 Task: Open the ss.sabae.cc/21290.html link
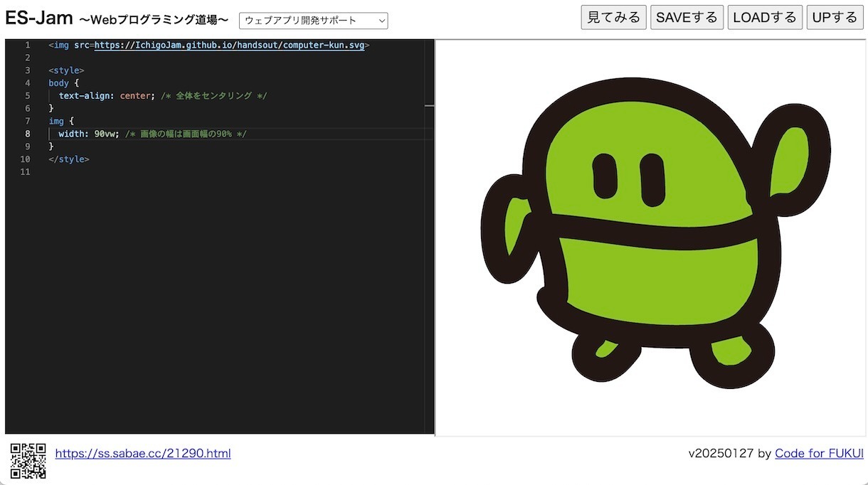(x=143, y=454)
